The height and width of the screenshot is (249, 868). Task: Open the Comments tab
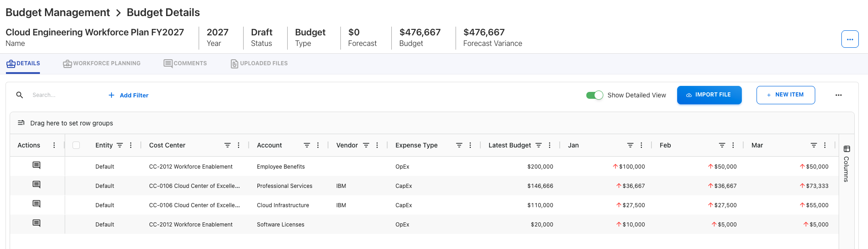(x=185, y=63)
